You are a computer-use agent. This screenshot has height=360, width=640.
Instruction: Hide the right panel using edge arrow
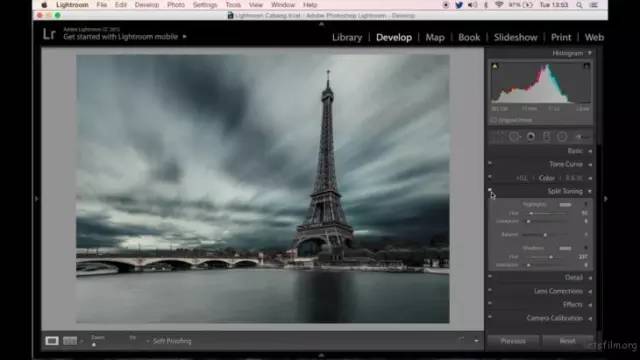tap(605, 199)
